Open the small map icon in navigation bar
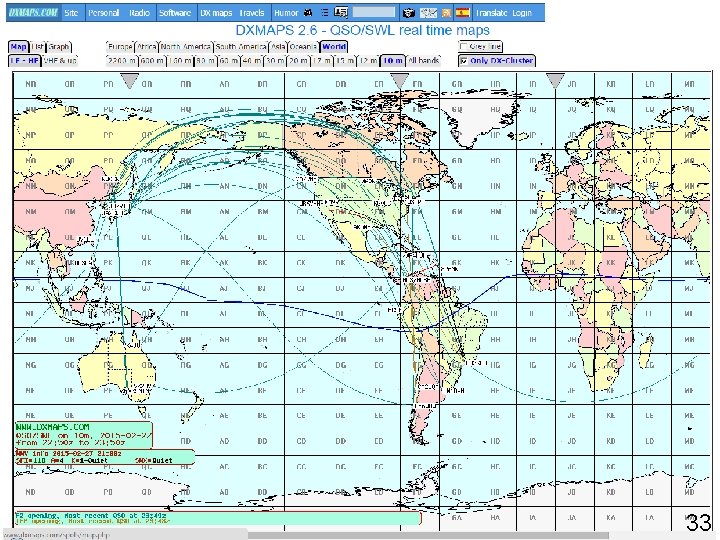Screen dimensions: 720x540 [x=428, y=13]
